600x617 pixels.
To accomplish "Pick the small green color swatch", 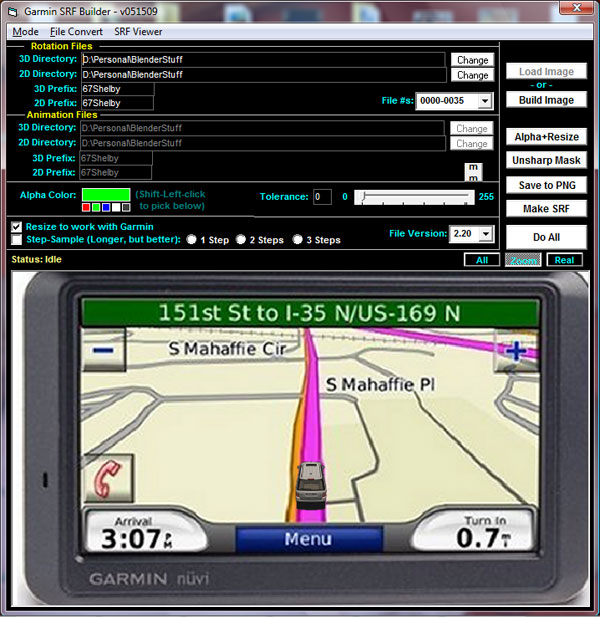I will [x=96, y=207].
